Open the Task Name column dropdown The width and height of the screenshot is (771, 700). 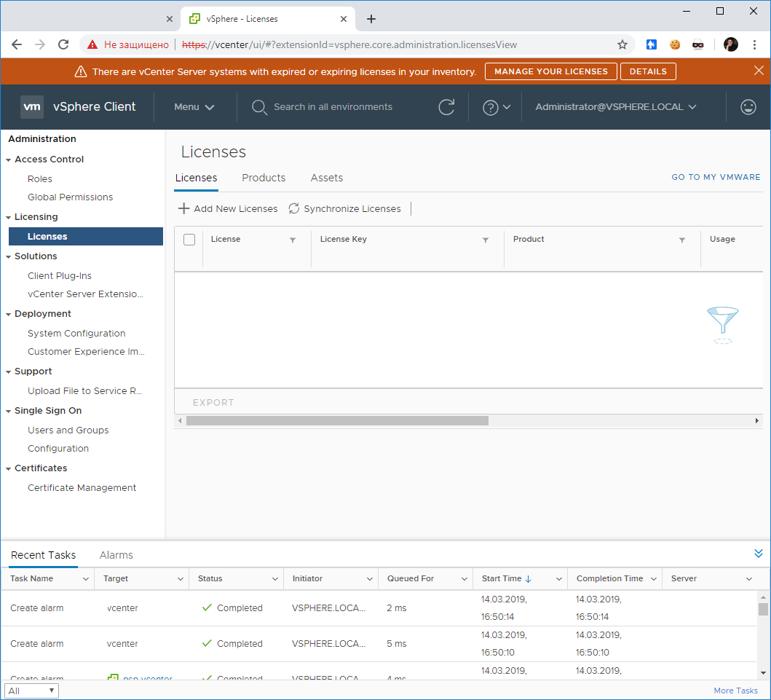[x=86, y=579]
